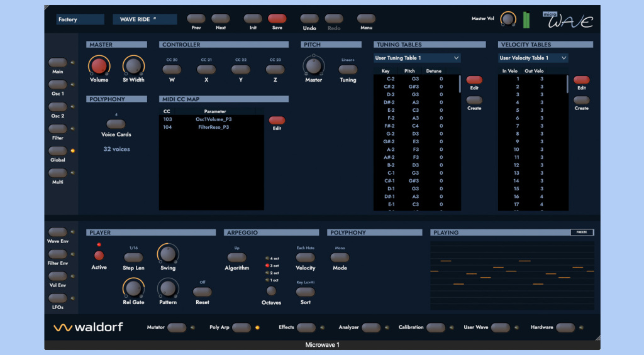Save the preset with the red Save button
The width and height of the screenshot is (644, 355).
(277, 18)
